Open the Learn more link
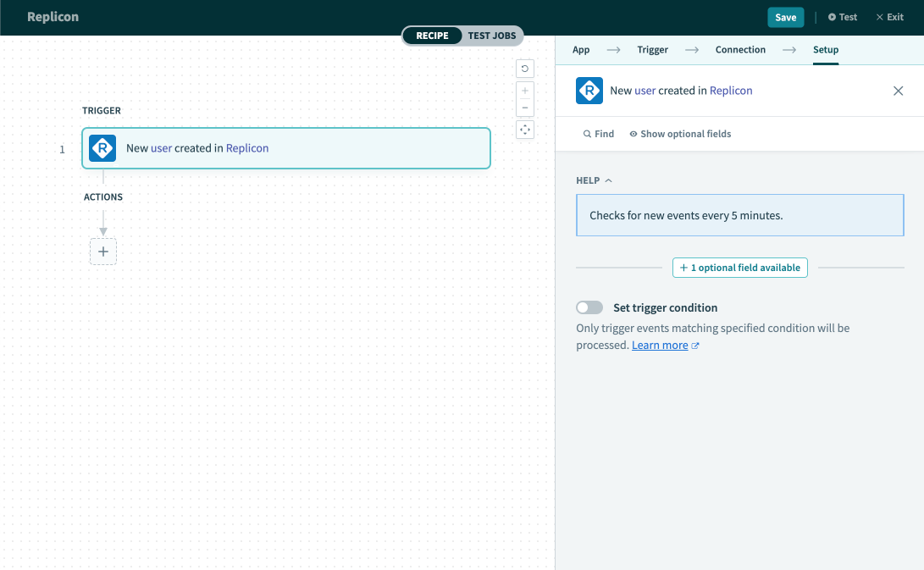 coord(660,346)
